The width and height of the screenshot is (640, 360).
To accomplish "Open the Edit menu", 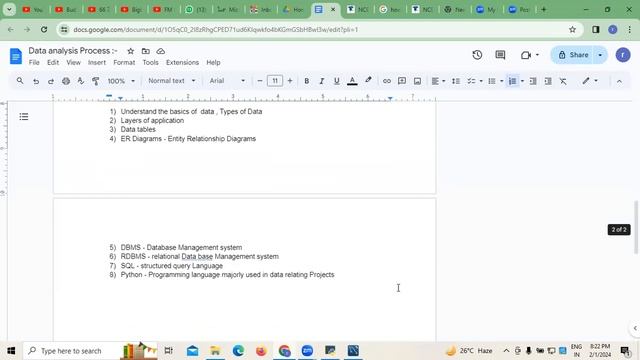I will 53,62.
